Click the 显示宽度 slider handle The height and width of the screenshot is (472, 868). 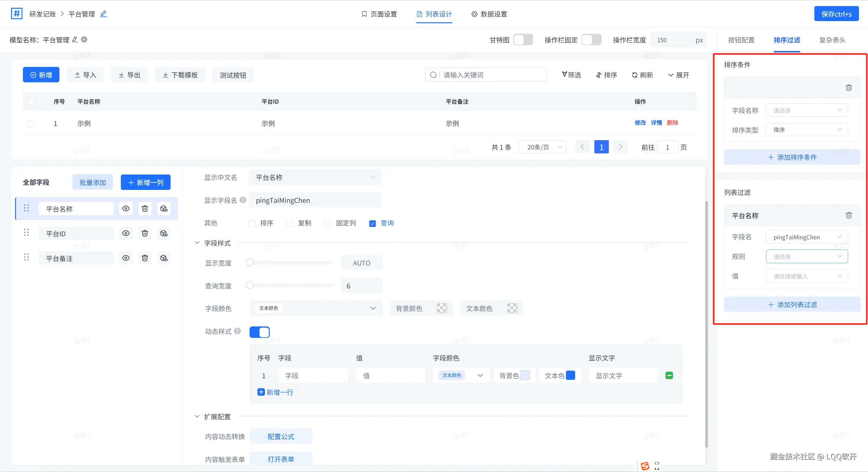click(249, 263)
